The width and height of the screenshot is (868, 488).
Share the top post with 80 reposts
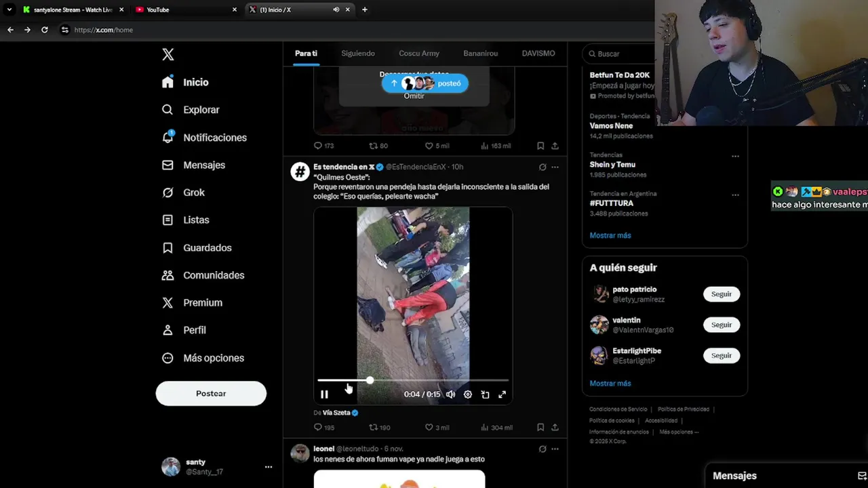click(x=555, y=146)
